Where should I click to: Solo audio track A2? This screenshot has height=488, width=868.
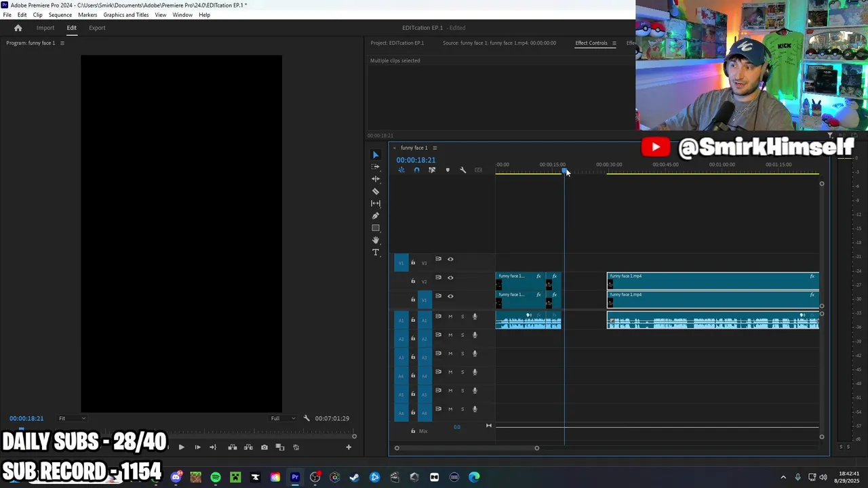[x=462, y=335]
